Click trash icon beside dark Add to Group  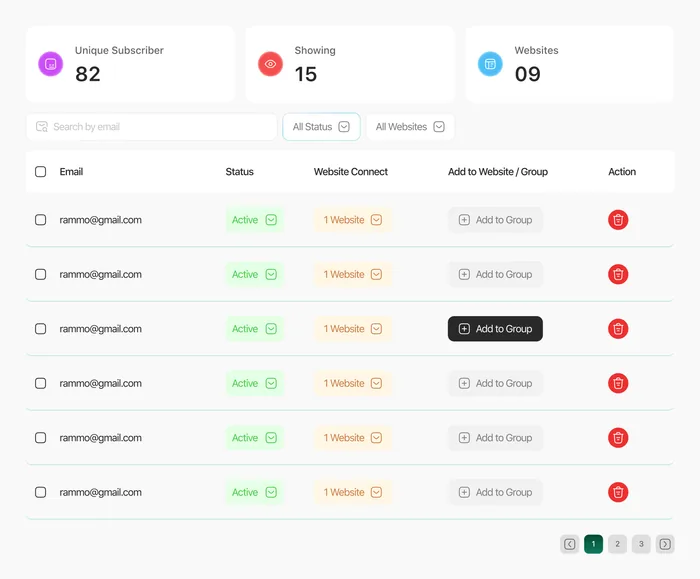(x=618, y=329)
